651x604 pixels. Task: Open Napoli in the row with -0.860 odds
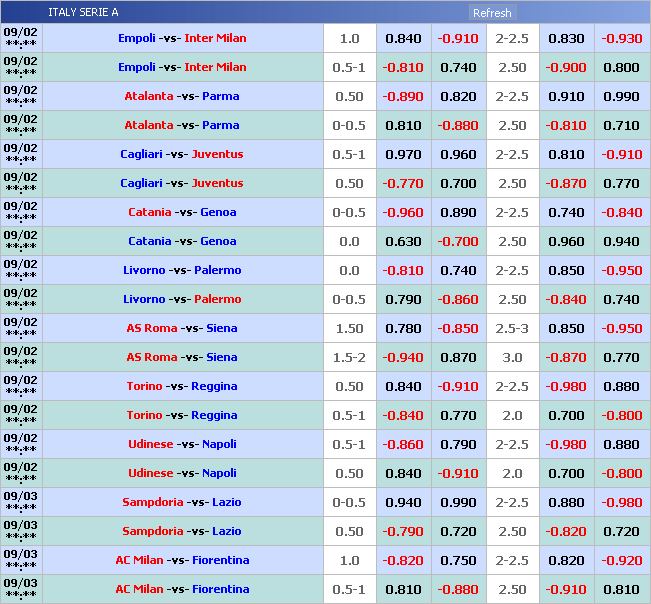tap(219, 444)
